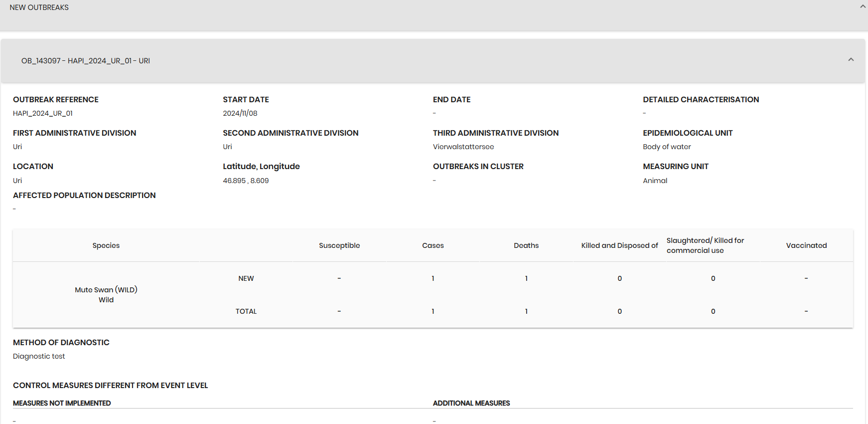This screenshot has width=868, height=424.
Task: Click the NEW OUTBREAKS section title
Action: [x=39, y=7]
